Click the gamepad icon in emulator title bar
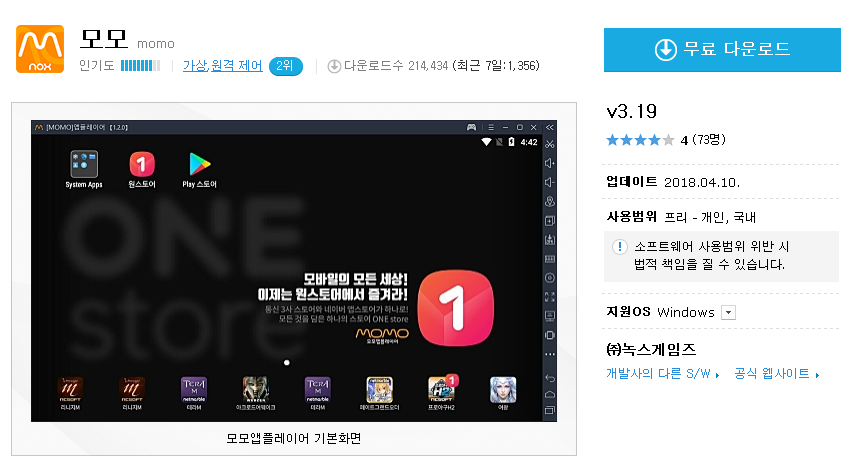This screenshot has width=851, height=459. 472,128
